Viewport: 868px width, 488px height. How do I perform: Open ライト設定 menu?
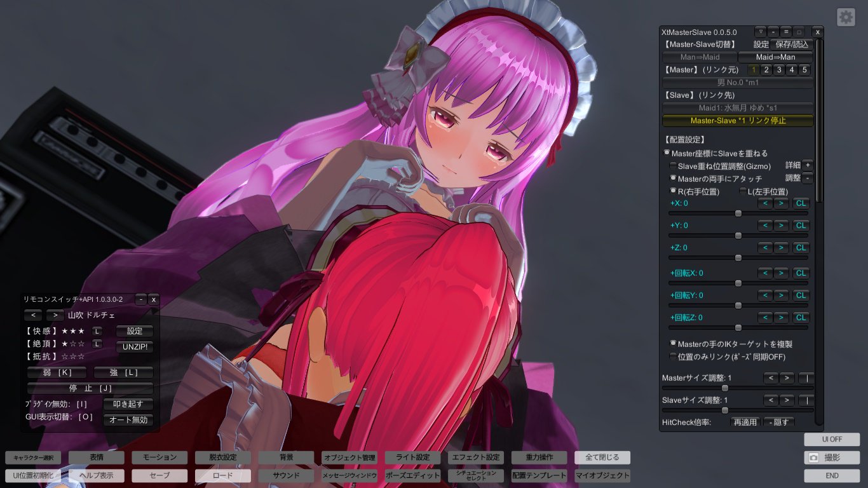click(412, 457)
